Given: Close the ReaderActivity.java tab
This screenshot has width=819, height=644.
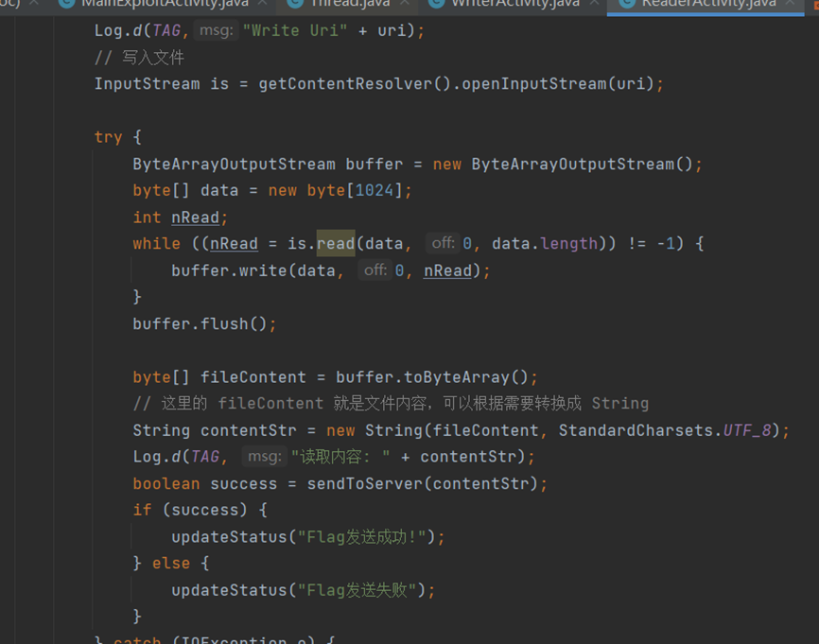Looking at the screenshot, I should tap(790, 4).
